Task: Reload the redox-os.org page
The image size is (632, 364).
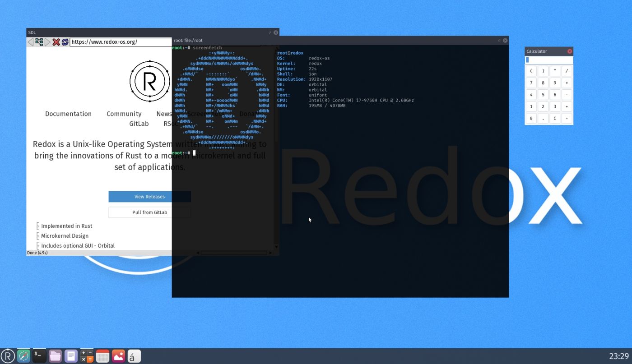Action: click(x=65, y=42)
